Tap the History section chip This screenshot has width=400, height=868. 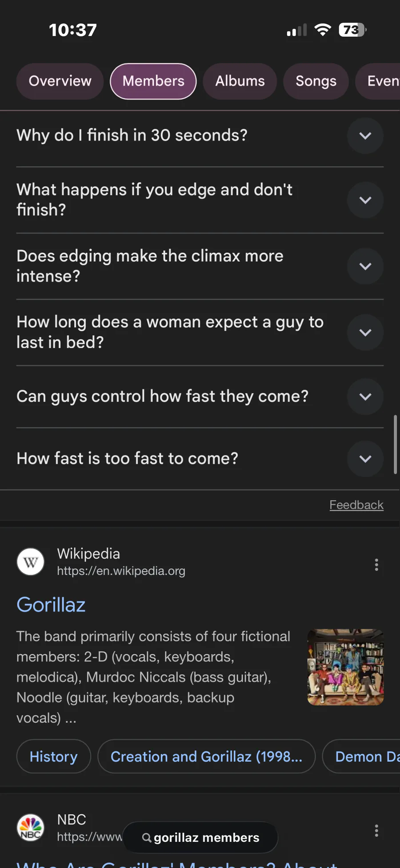[54, 756]
